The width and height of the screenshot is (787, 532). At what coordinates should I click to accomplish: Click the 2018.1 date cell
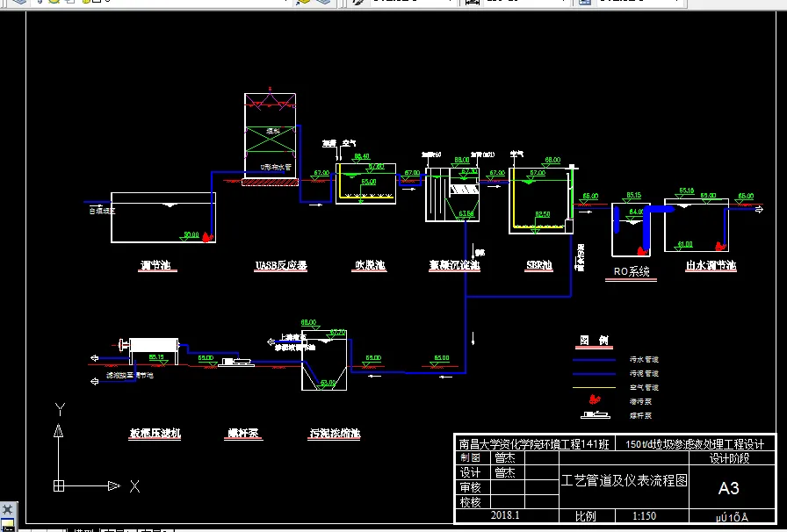pyautogui.click(x=505, y=515)
